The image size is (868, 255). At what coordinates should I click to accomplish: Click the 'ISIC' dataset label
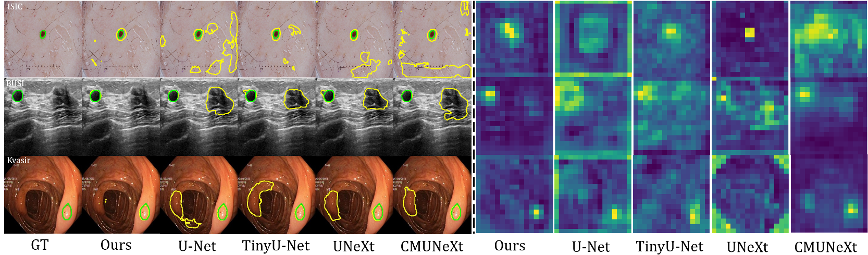tap(15, 6)
